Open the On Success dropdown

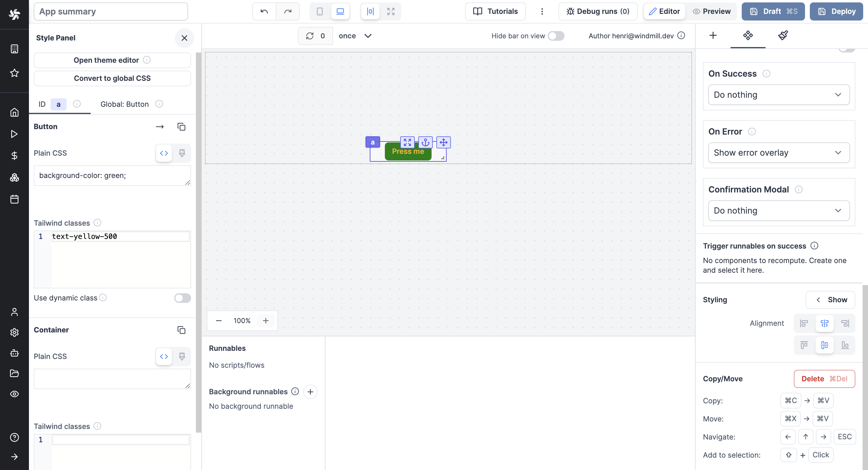tap(778, 95)
